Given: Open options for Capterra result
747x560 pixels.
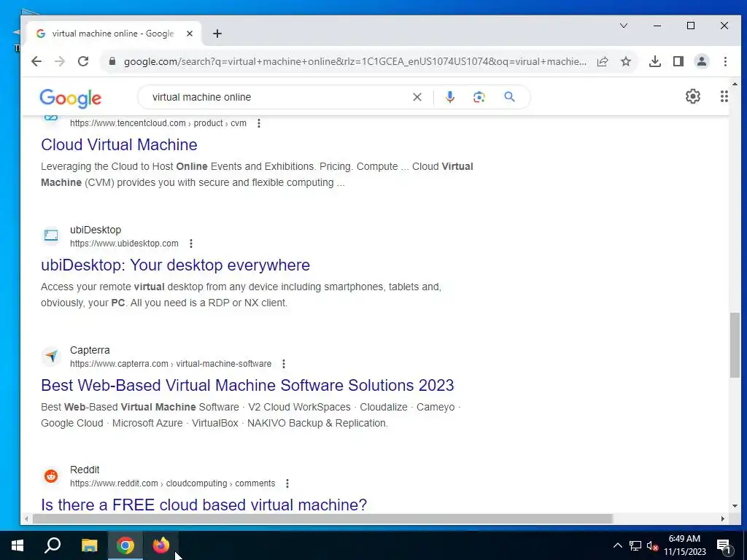Looking at the screenshot, I should [284, 364].
